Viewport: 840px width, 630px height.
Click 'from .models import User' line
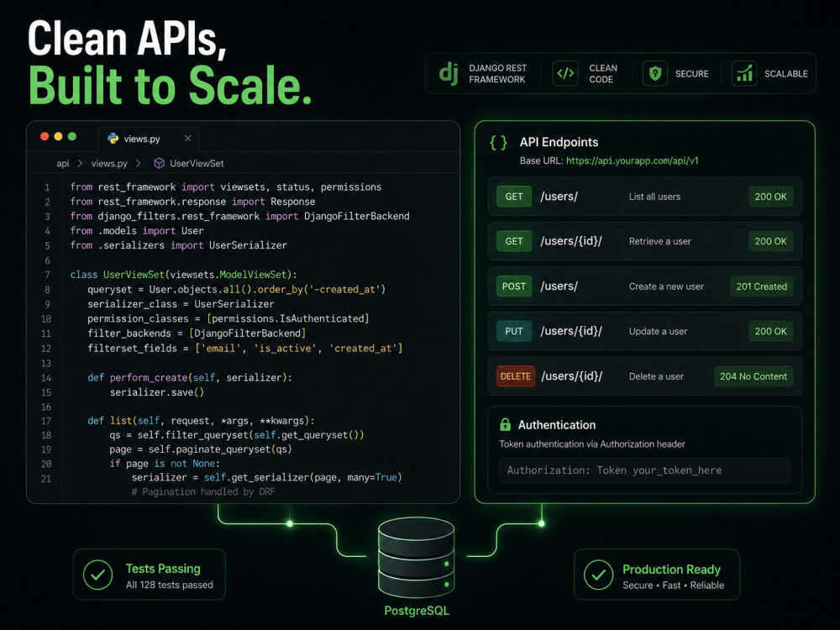coord(137,231)
